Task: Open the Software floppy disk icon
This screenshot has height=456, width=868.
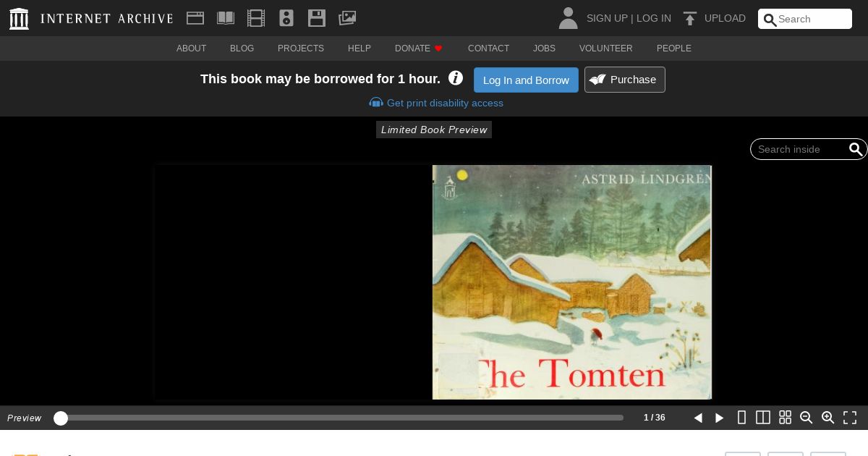Action: (x=317, y=18)
